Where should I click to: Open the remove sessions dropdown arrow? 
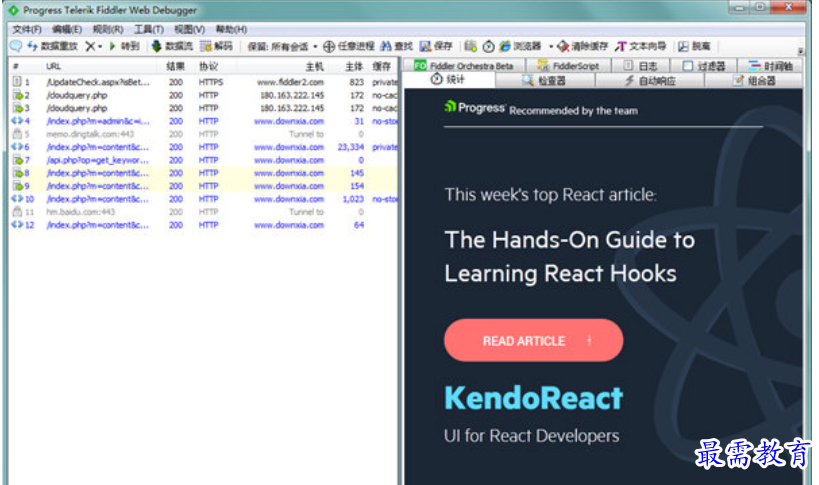[100, 46]
